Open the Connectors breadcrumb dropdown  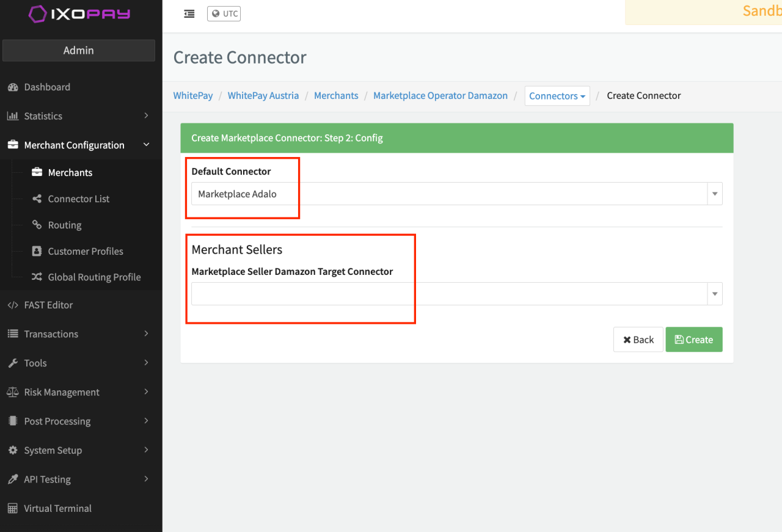click(557, 96)
